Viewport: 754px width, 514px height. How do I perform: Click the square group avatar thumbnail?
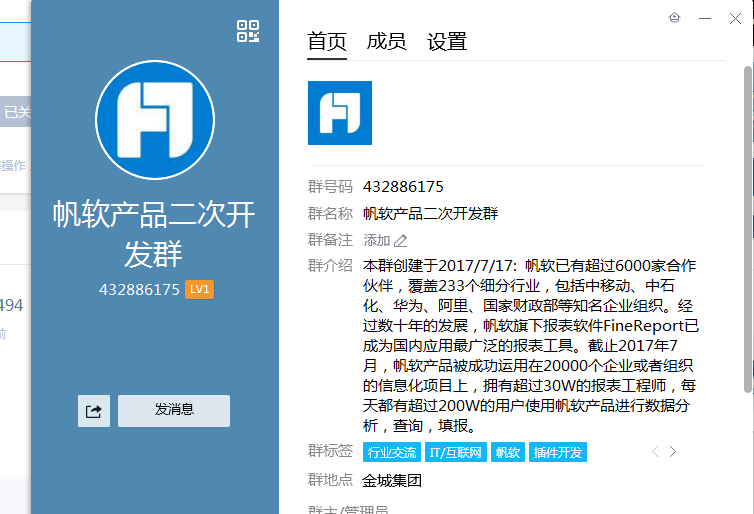(x=340, y=113)
